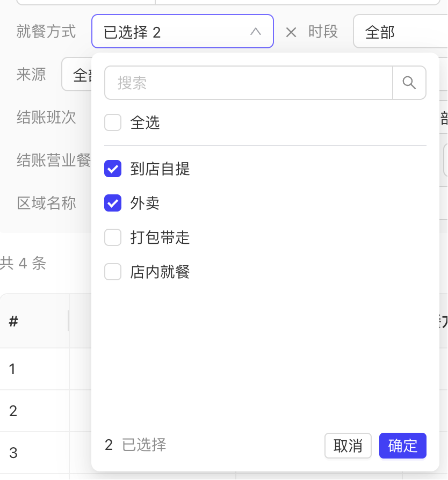Click the # column header

[14, 321]
